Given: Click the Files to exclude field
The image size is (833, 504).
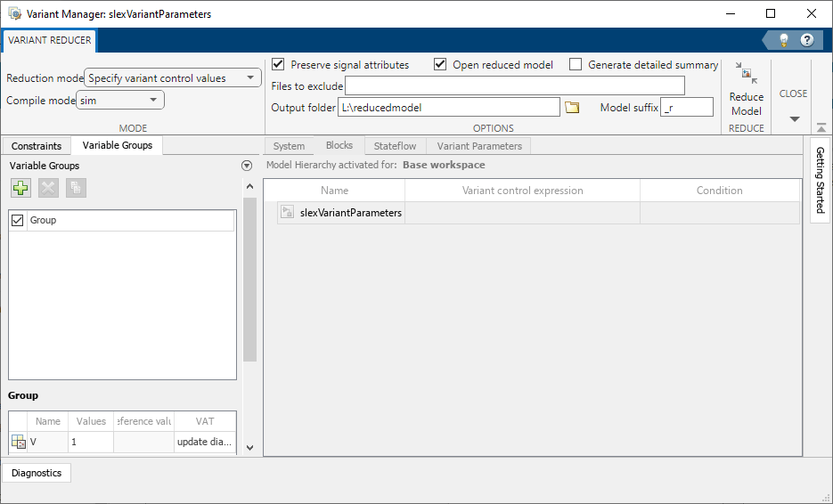Looking at the screenshot, I should 514,85.
